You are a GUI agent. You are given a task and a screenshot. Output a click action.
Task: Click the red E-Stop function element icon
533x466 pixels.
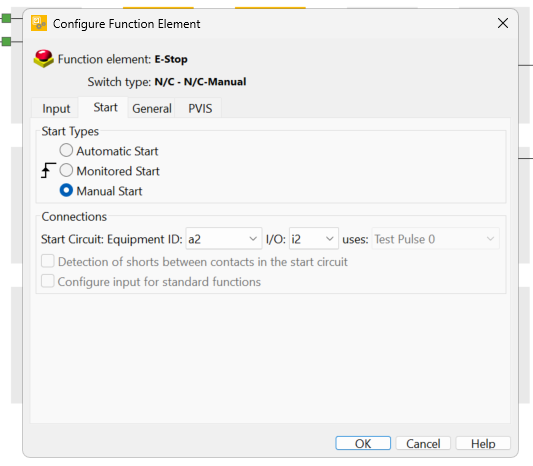click(x=44, y=58)
